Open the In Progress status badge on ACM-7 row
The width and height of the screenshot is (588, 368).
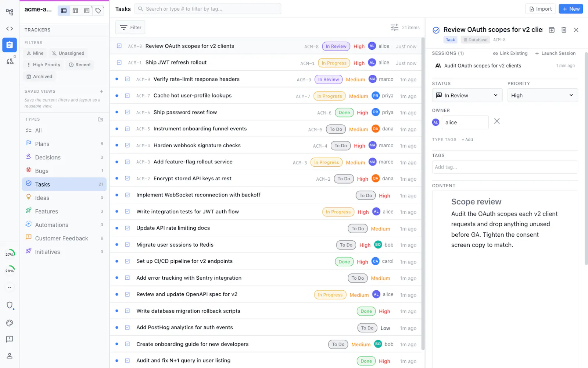click(329, 96)
